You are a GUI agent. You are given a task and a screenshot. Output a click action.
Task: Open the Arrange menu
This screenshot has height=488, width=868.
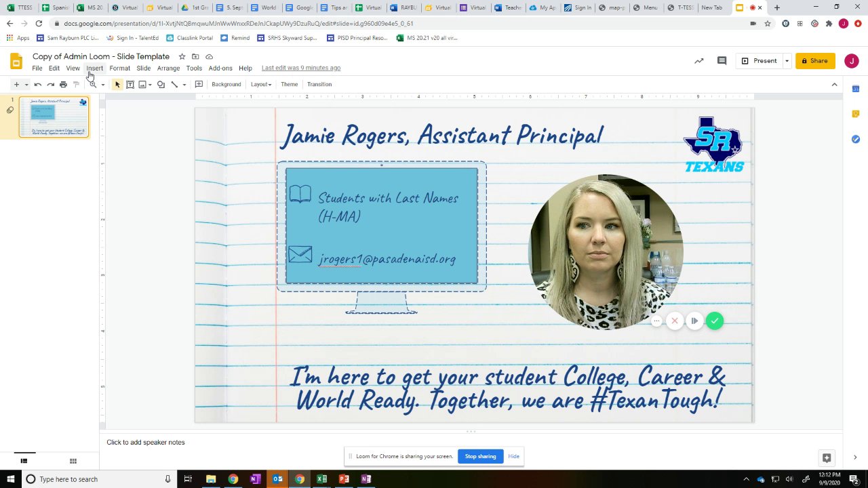168,68
